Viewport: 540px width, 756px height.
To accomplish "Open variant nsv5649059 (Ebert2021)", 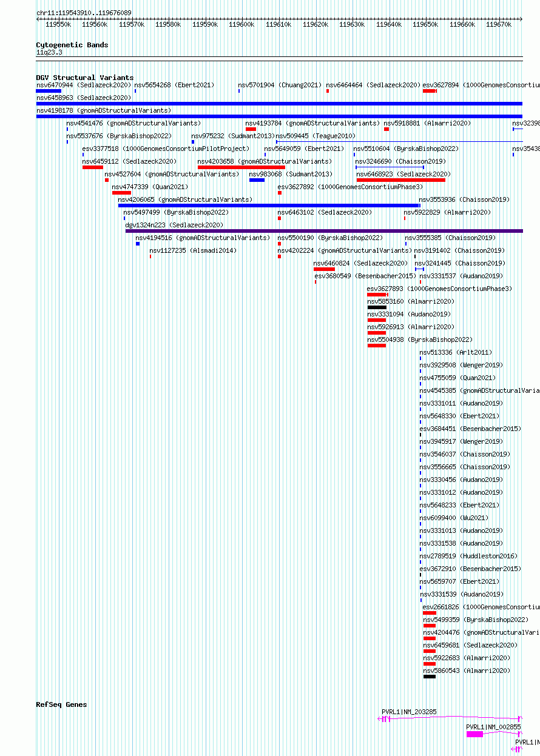I will click(304, 149).
